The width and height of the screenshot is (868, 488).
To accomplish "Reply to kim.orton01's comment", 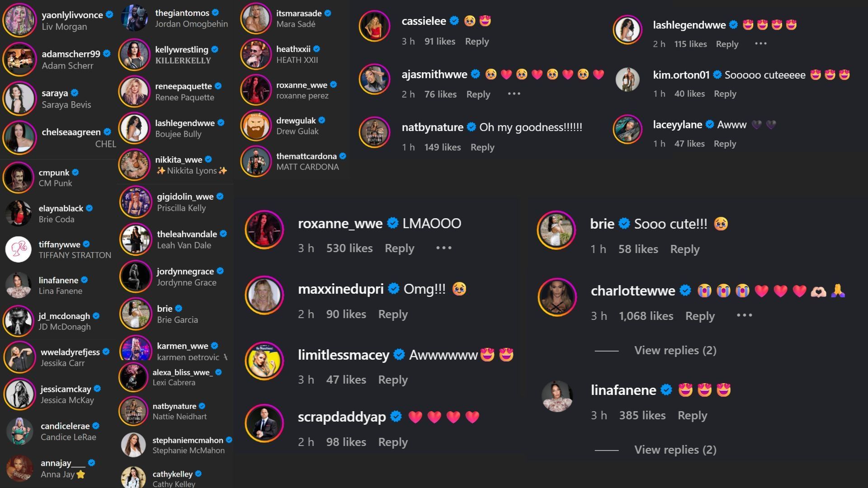I will pyautogui.click(x=725, y=94).
